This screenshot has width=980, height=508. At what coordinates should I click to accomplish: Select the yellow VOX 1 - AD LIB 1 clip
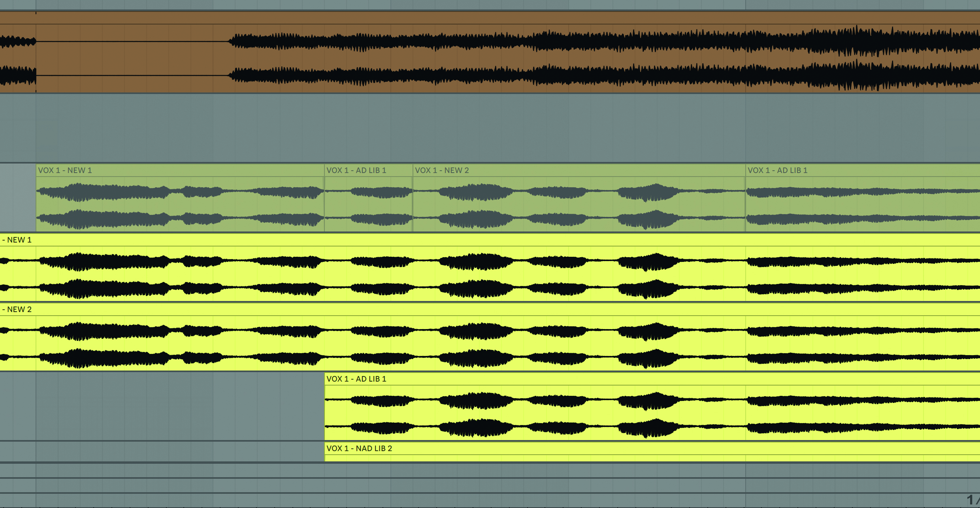pyautogui.click(x=652, y=406)
